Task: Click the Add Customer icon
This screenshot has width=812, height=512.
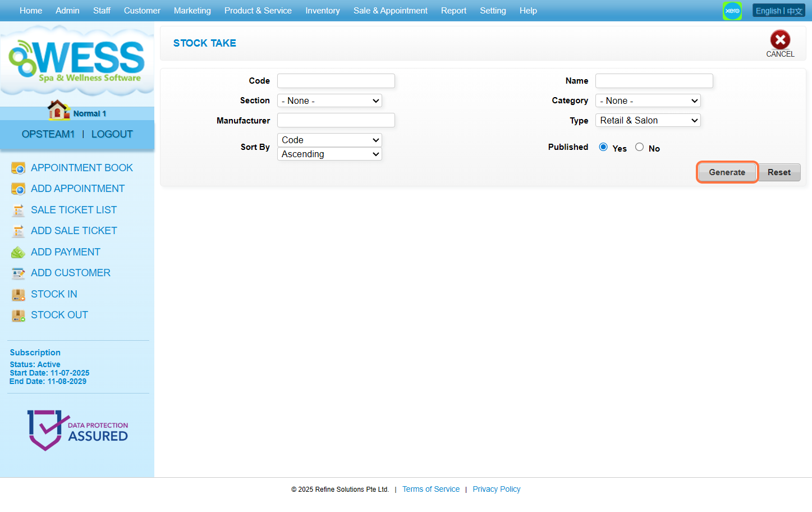Action: pyautogui.click(x=19, y=273)
